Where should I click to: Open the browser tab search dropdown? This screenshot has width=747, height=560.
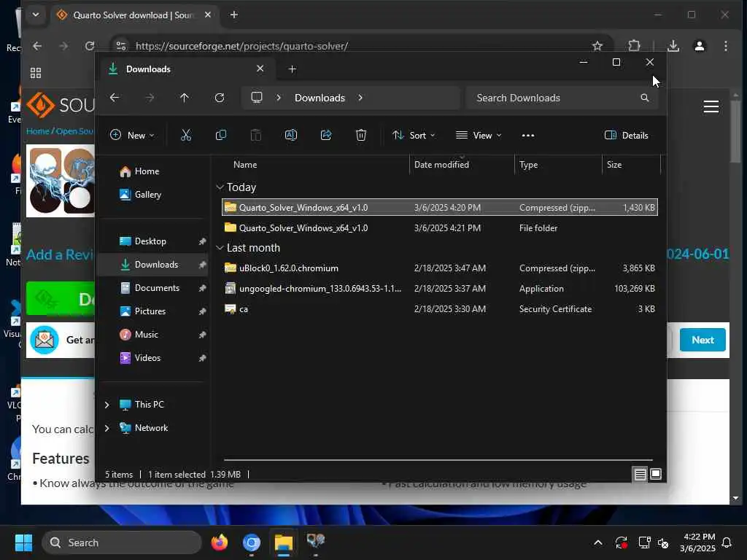[36, 15]
